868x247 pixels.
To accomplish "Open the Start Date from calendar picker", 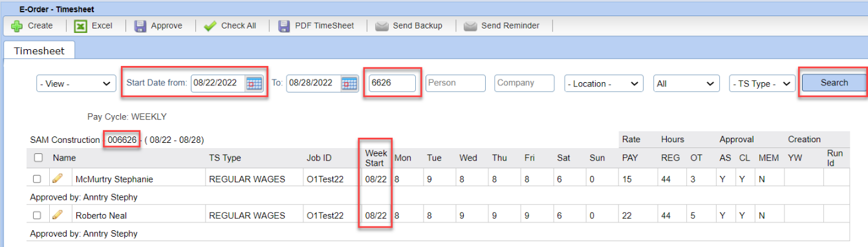I will 254,83.
